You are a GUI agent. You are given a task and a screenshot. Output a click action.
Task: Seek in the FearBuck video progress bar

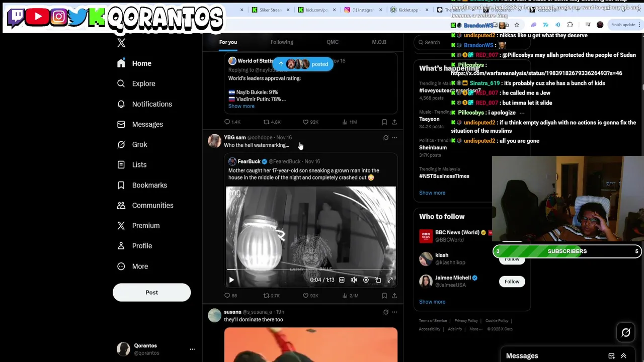(x=310, y=269)
